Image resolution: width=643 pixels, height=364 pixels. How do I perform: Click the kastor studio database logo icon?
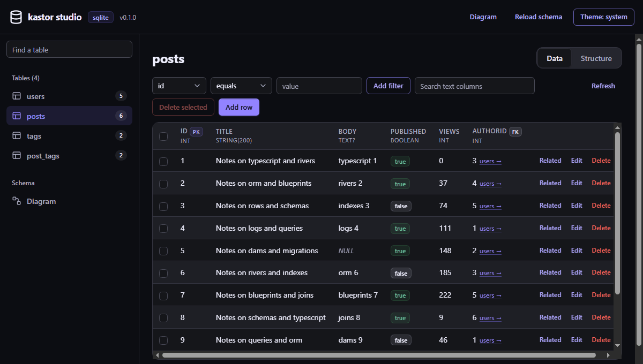(x=16, y=17)
